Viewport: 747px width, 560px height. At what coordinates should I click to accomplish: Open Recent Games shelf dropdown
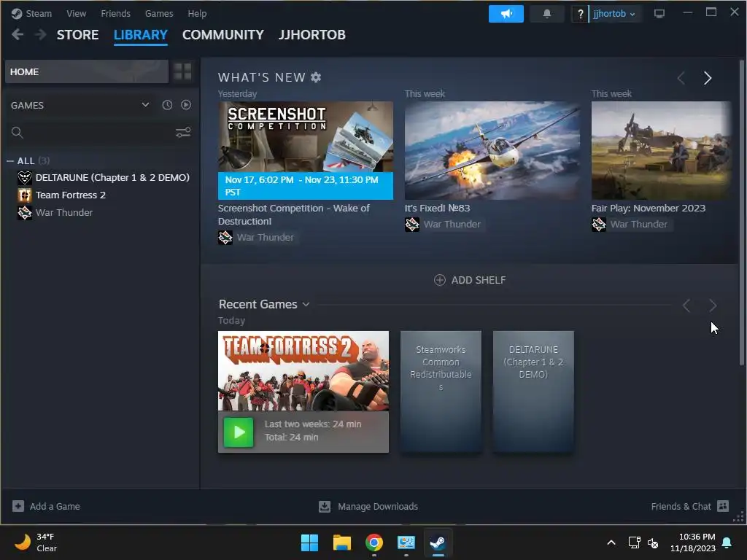click(x=306, y=304)
